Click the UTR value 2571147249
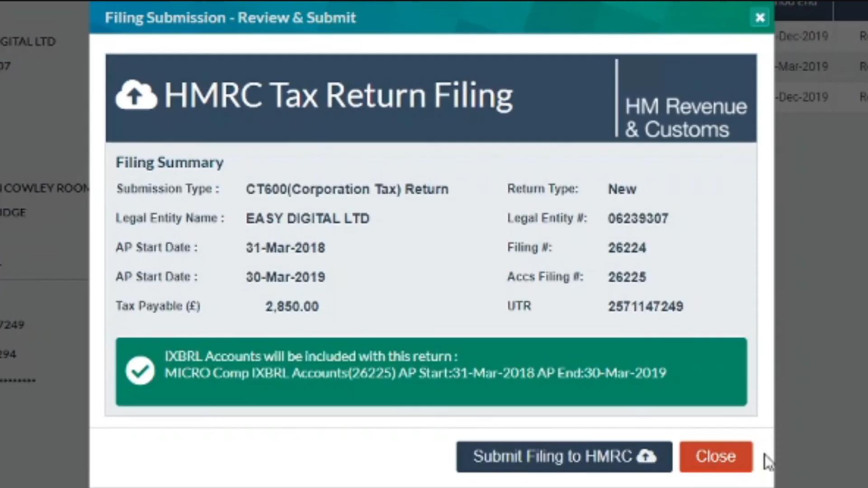The image size is (868, 488). (x=646, y=306)
